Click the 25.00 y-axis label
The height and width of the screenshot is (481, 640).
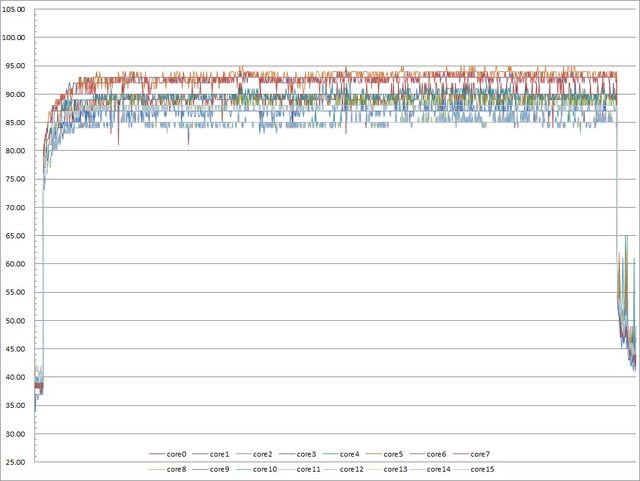tap(16, 462)
